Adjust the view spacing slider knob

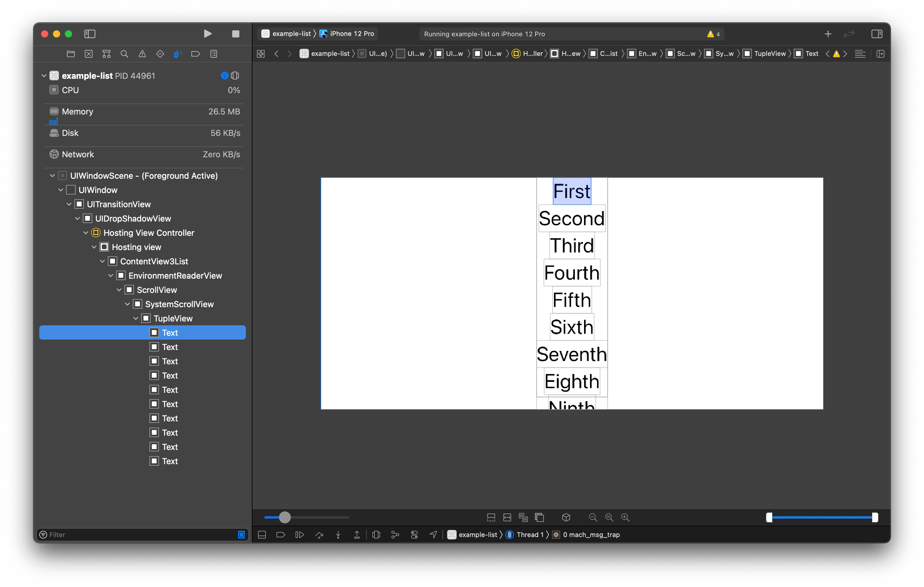pyautogui.click(x=284, y=517)
